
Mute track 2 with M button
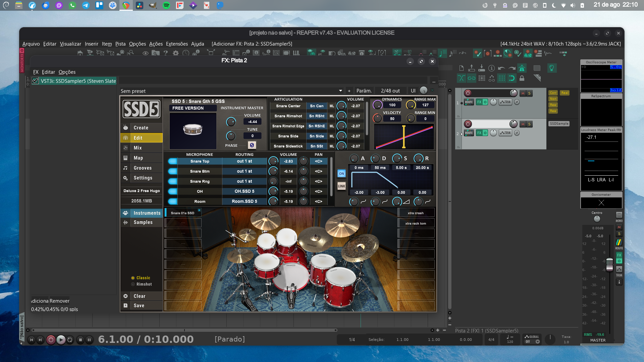(523, 124)
